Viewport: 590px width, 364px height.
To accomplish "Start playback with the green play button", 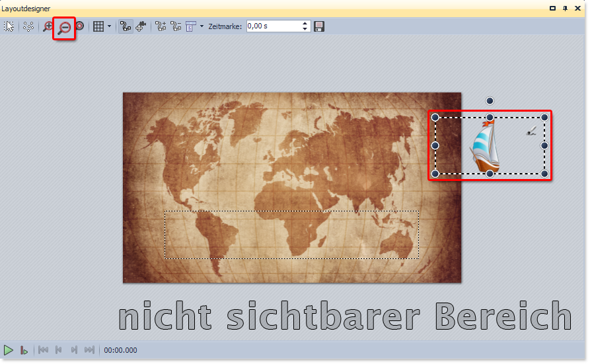I will [x=9, y=350].
